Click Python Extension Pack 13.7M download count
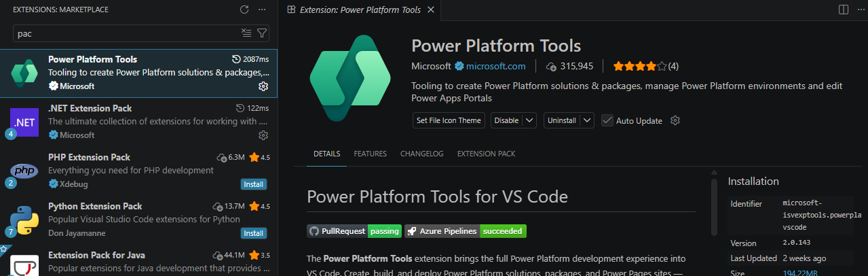Image resolution: width=868 pixels, height=276 pixels. [x=229, y=206]
